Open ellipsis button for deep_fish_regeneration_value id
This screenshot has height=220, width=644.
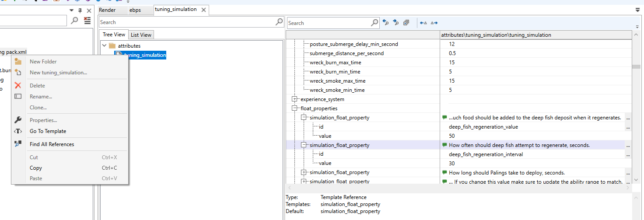628,127
